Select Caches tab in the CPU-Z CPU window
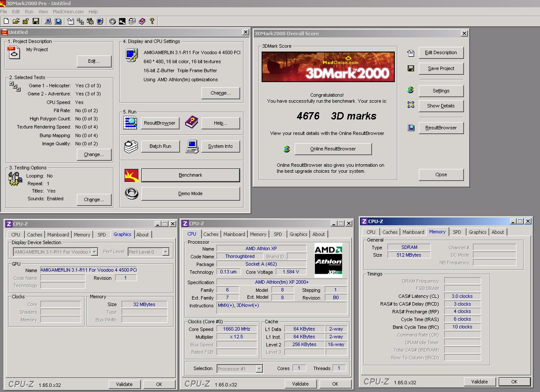Viewport: 540px width, 392px height. (211, 234)
